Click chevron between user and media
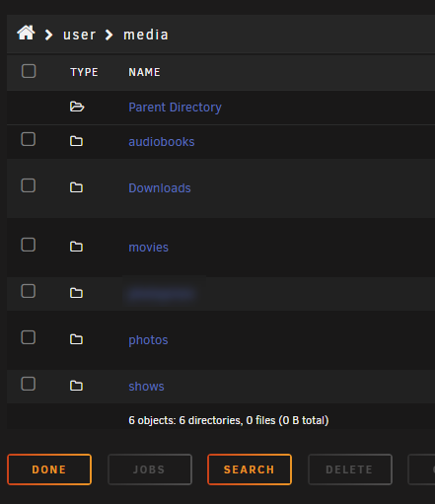This screenshot has height=504, width=435. pyautogui.click(x=109, y=35)
